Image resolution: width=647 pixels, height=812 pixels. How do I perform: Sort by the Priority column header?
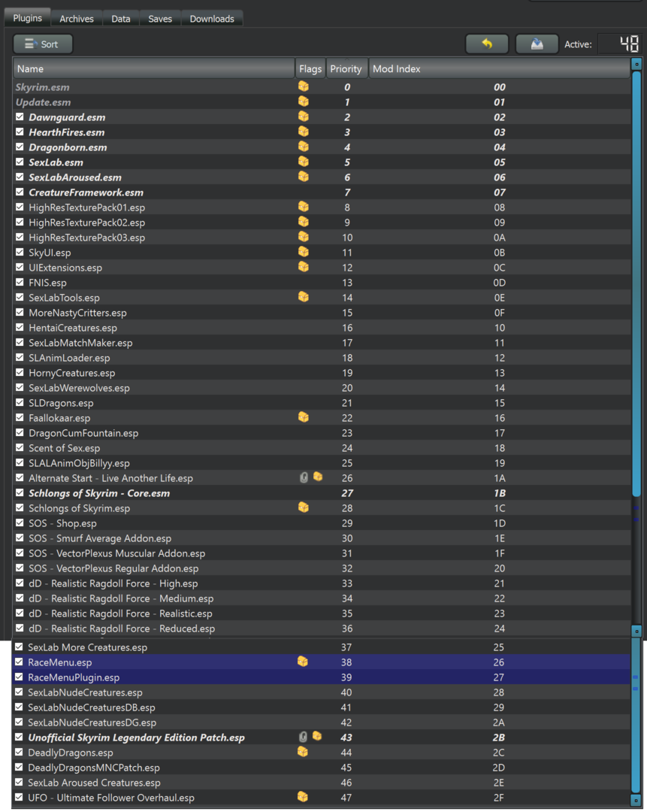pyautogui.click(x=346, y=68)
